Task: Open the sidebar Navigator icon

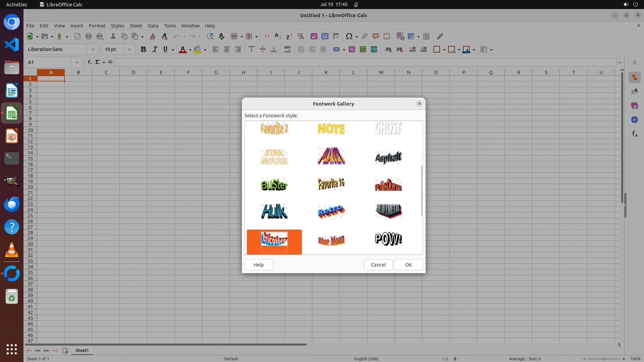Action: pos(635,120)
